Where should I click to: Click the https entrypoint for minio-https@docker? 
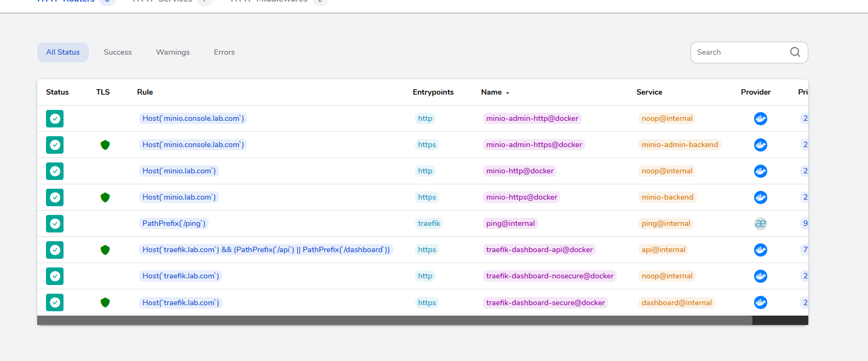pos(427,197)
